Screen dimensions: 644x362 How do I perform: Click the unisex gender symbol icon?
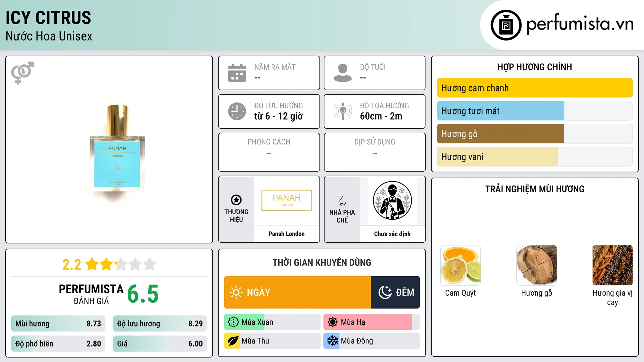[x=22, y=73]
